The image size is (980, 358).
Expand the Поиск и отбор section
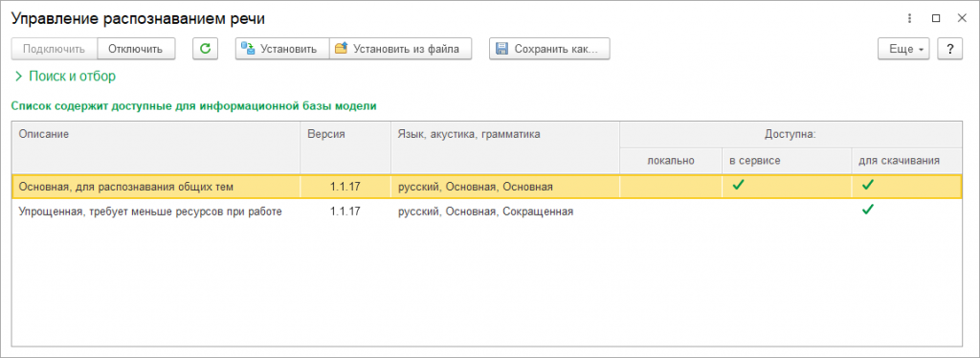(65, 77)
